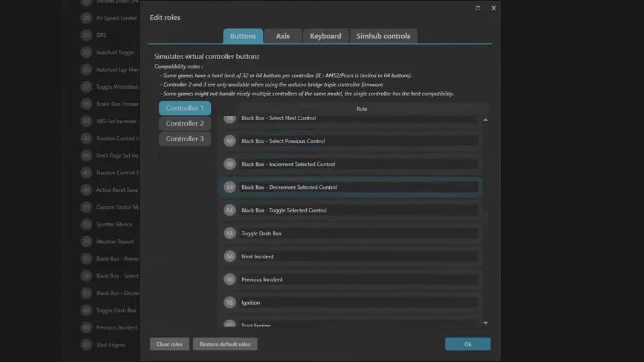
Task: Select the Ignition role field
Action: 359,302
